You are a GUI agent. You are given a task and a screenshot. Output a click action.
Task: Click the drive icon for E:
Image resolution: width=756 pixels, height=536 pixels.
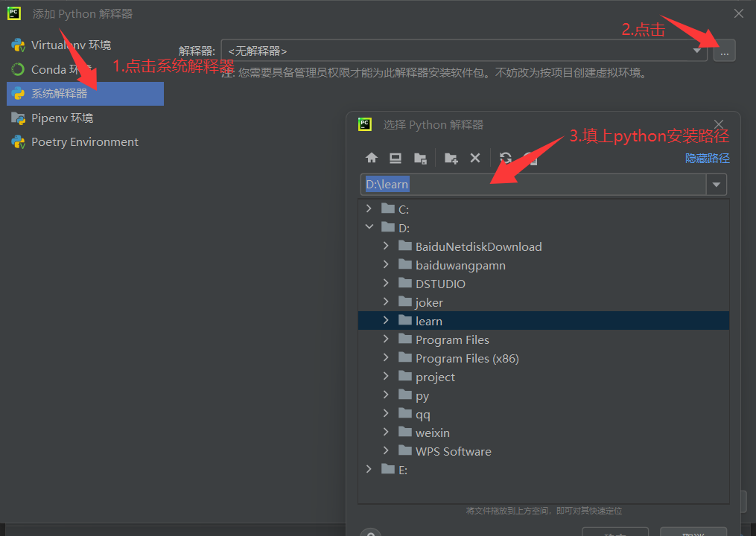tap(387, 469)
